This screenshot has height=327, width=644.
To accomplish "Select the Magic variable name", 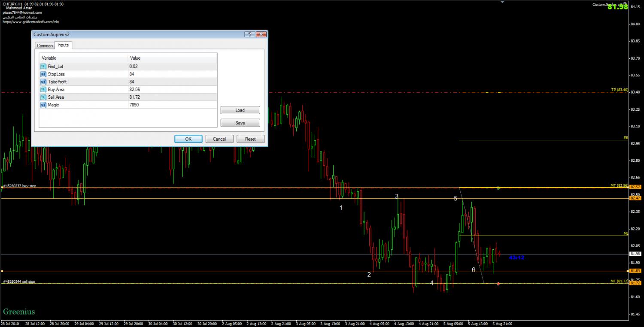I will tap(53, 105).
